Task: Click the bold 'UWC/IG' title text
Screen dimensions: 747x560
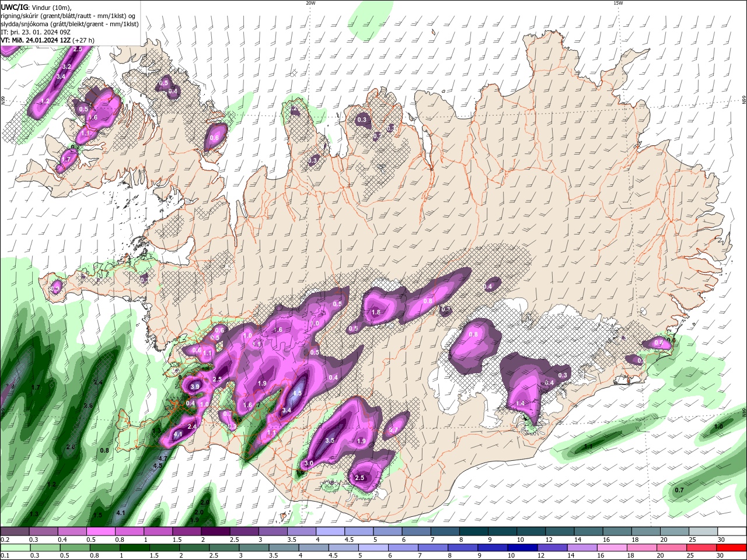Action: (15, 6)
